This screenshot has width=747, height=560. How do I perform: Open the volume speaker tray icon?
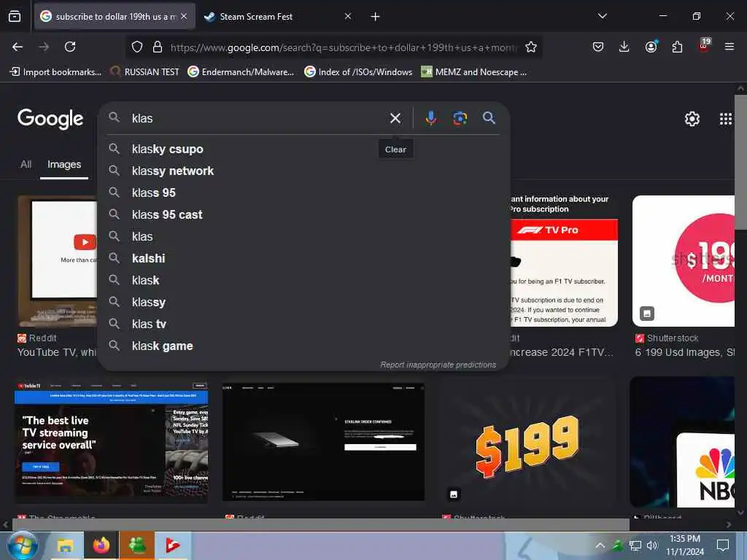click(652, 545)
